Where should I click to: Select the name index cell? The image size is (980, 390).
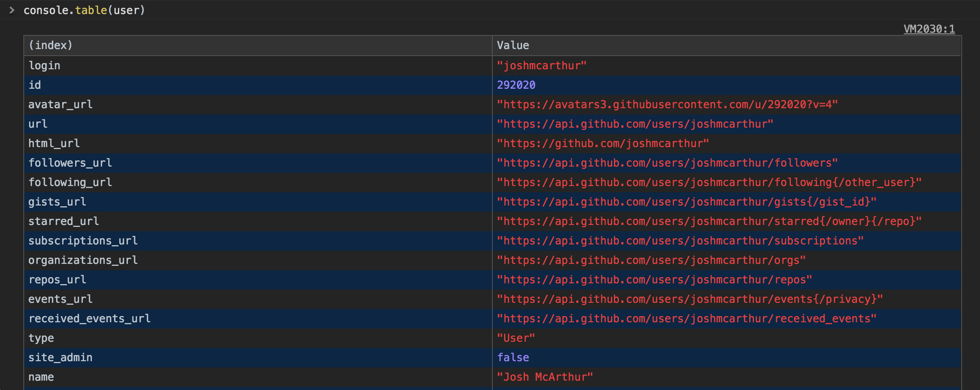click(x=258, y=377)
